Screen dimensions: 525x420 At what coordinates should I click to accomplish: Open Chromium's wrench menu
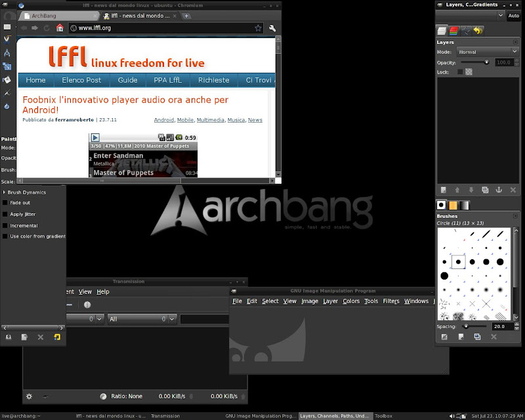tap(272, 28)
